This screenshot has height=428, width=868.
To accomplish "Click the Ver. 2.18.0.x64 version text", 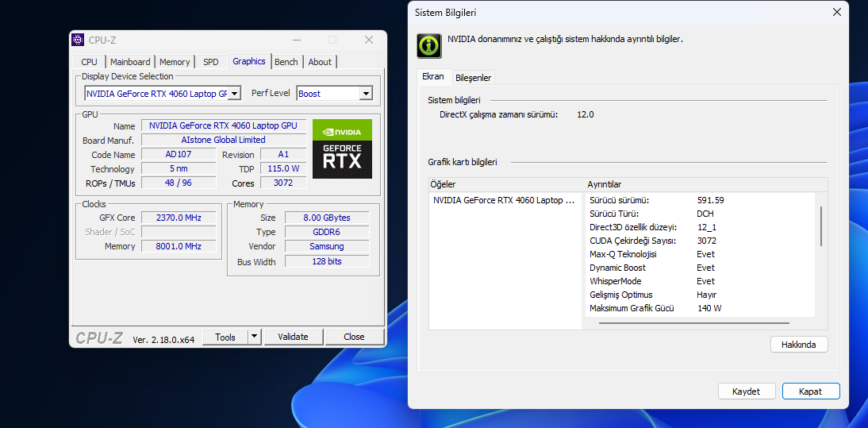I will (x=164, y=339).
